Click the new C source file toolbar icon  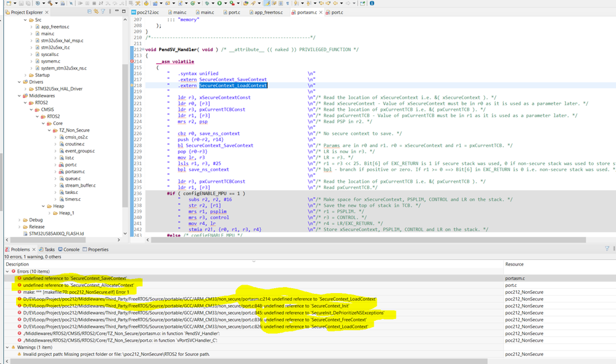(x=181, y=3)
